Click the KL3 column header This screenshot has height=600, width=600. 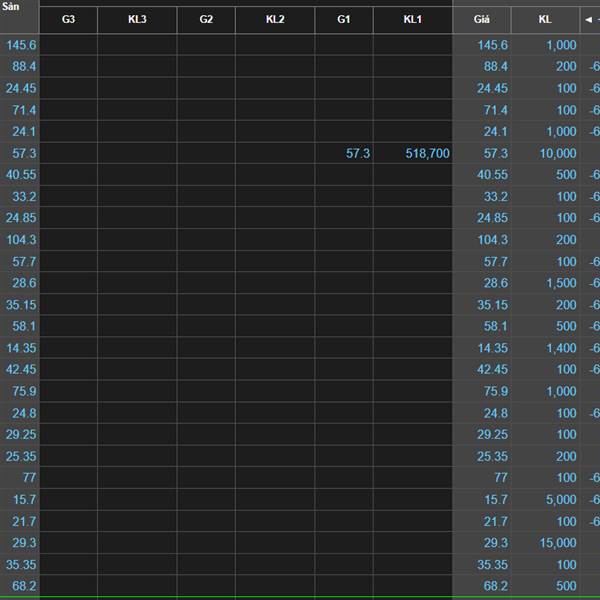pyautogui.click(x=137, y=20)
